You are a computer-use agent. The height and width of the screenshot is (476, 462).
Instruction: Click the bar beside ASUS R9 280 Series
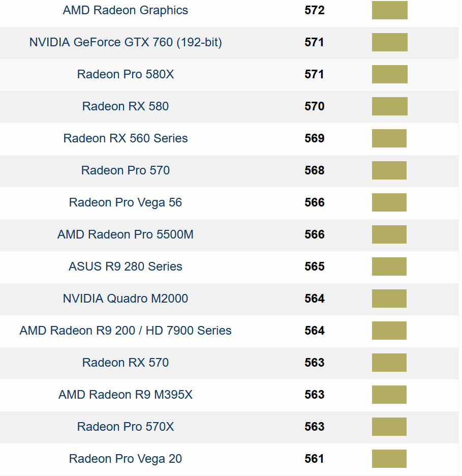coord(389,266)
